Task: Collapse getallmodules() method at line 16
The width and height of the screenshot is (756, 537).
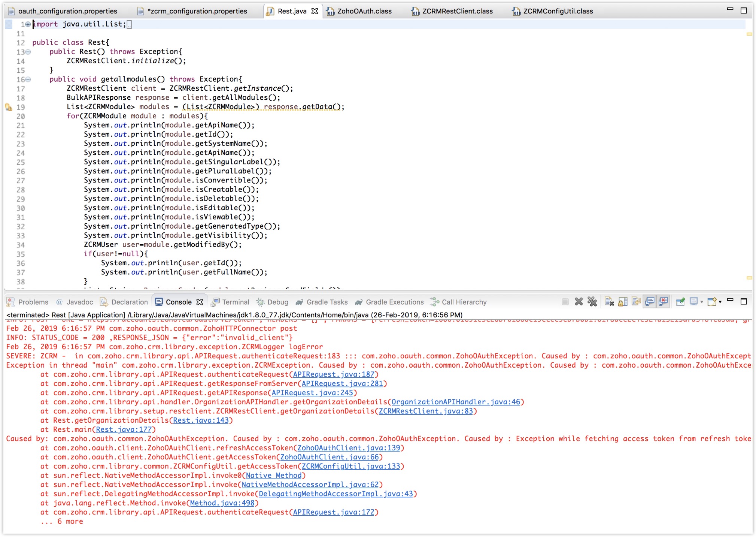Action: click(x=28, y=79)
